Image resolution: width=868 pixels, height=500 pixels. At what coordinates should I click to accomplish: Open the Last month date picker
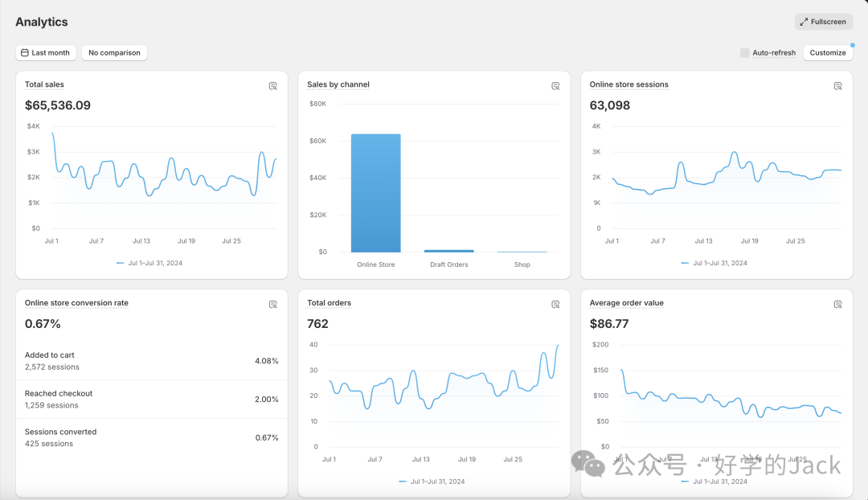point(46,52)
